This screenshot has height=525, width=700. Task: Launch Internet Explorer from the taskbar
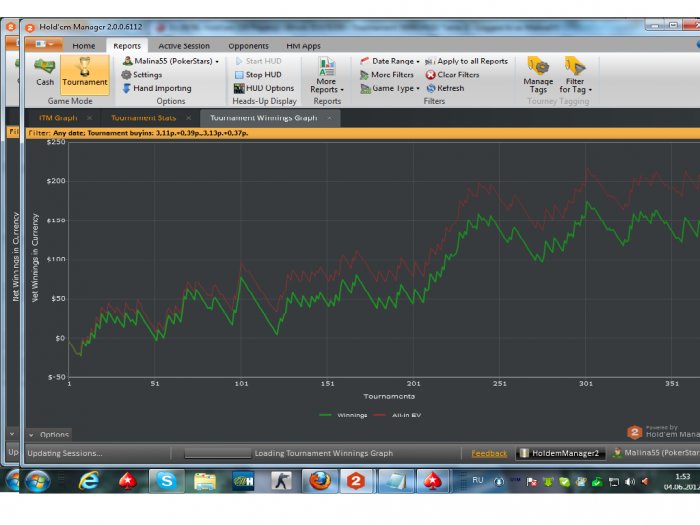pyautogui.click(x=89, y=481)
